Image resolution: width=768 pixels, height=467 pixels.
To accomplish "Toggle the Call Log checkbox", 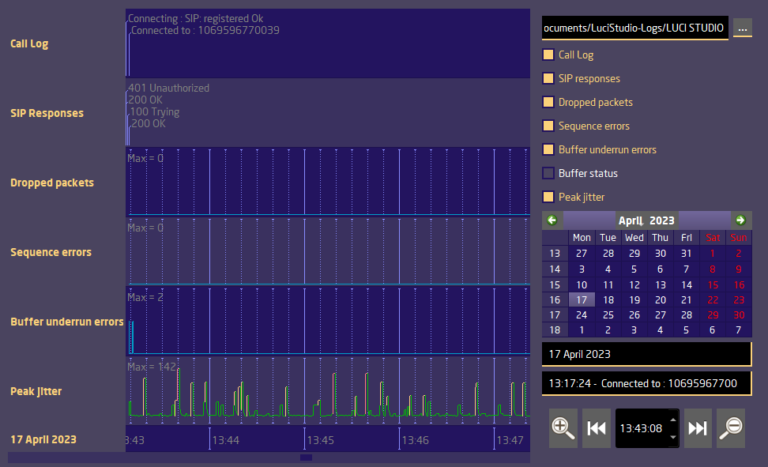I will coord(548,55).
